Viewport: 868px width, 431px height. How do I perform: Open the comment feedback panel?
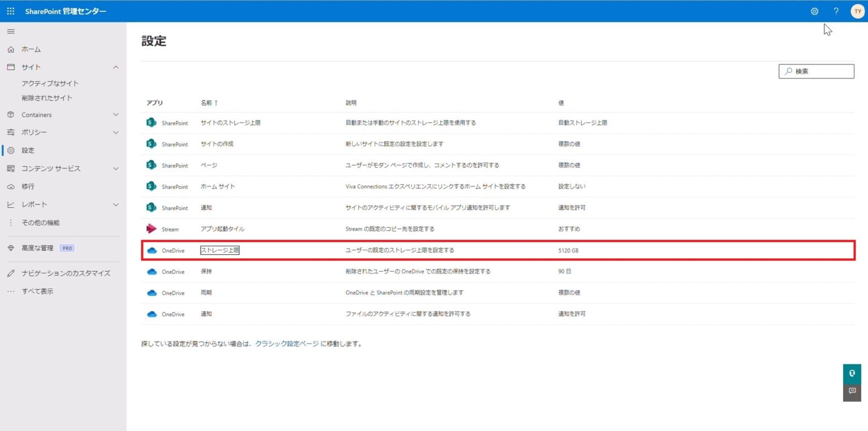(x=852, y=391)
